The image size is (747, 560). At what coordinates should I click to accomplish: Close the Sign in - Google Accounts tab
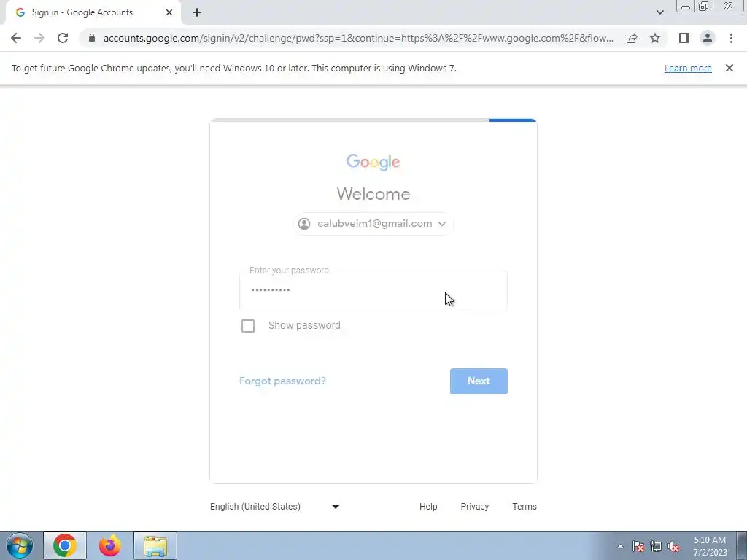point(169,12)
